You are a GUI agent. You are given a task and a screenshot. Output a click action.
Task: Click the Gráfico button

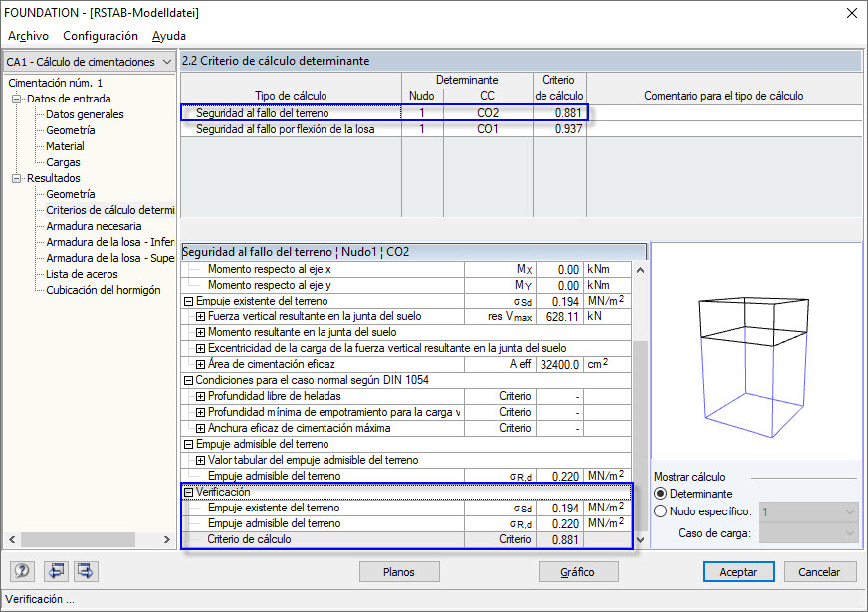tap(578, 571)
